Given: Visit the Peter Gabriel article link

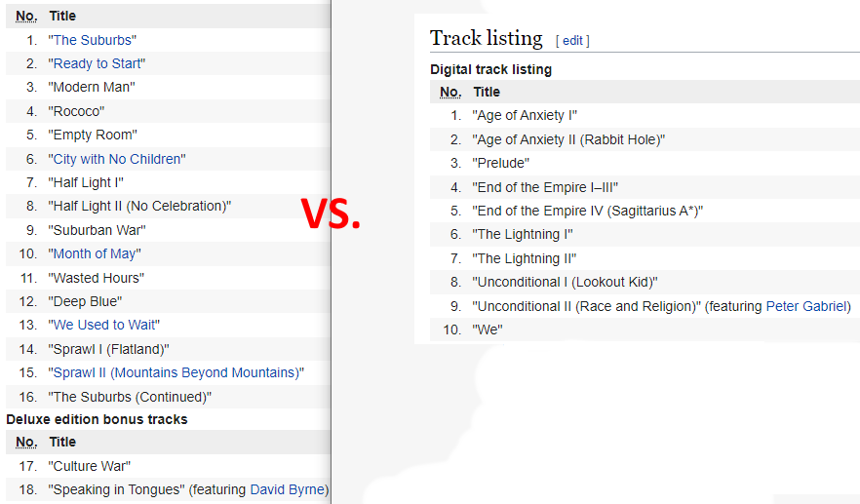Looking at the screenshot, I should pos(806,306).
